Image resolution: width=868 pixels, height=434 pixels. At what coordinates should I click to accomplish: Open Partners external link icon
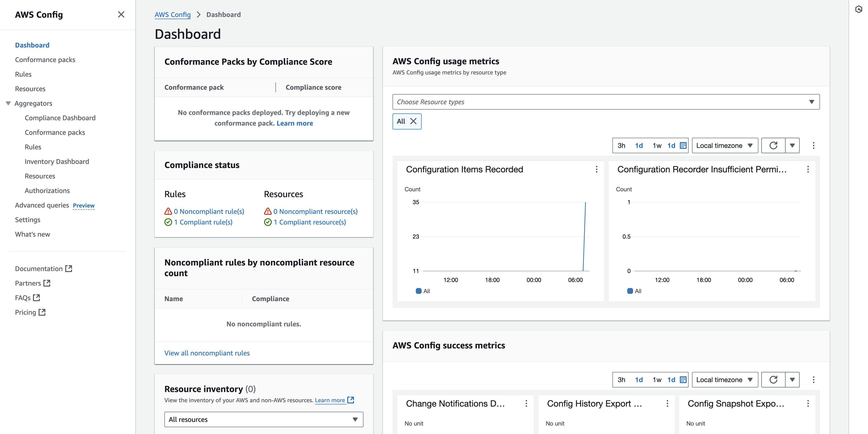pyautogui.click(x=47, y=283)
